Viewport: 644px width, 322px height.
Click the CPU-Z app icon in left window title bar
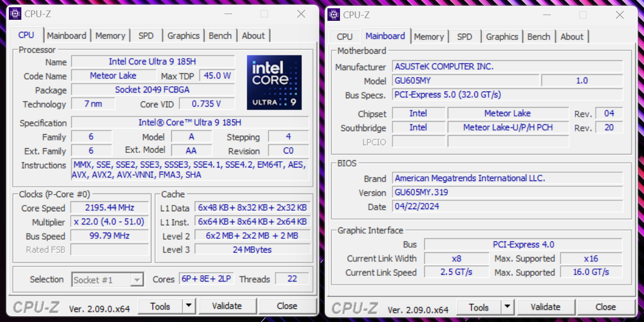click(16, 14)
